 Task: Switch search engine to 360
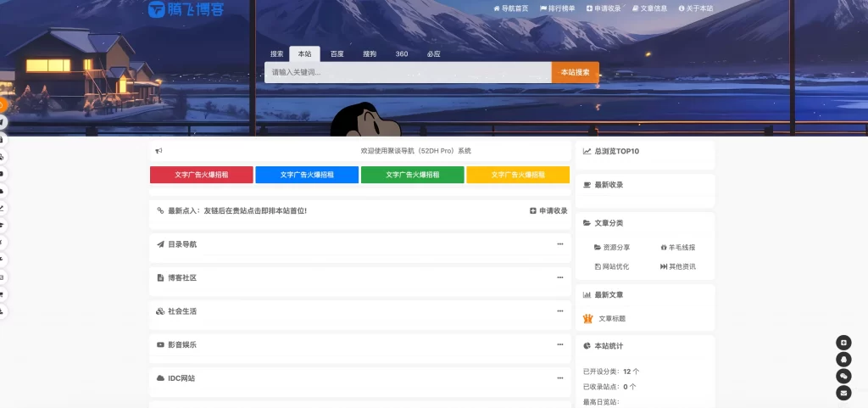(x=402, y=53)
